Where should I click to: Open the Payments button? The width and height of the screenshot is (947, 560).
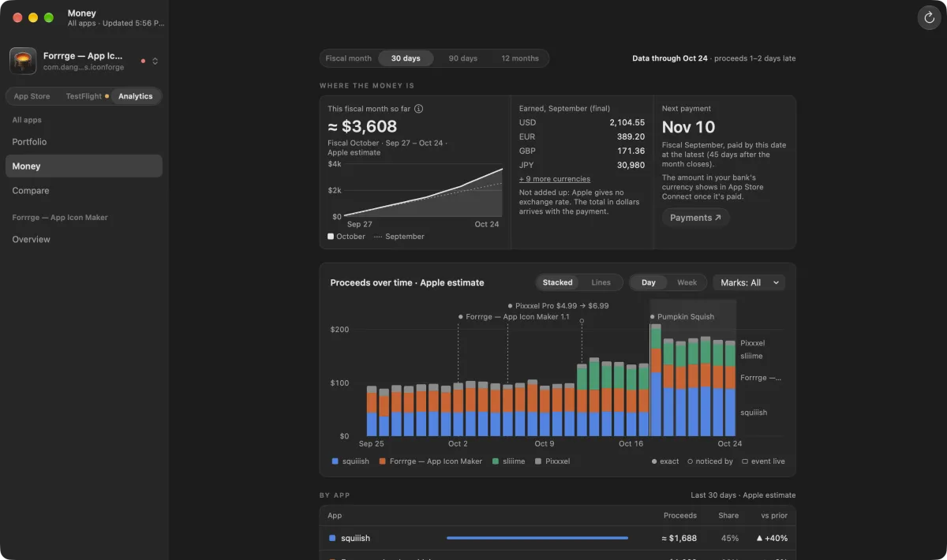(695, 218)
